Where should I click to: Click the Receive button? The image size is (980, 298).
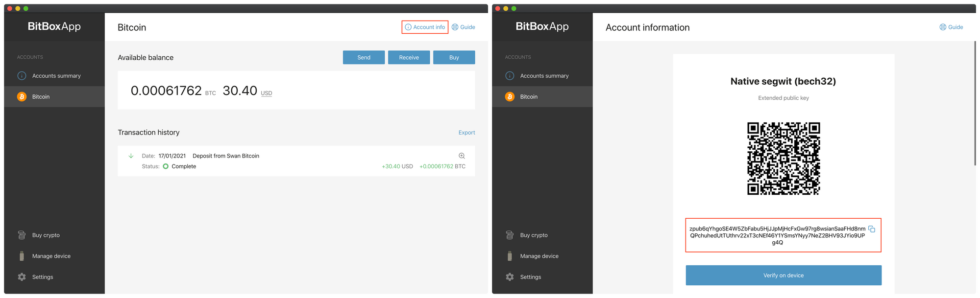(x=409, y=57)
